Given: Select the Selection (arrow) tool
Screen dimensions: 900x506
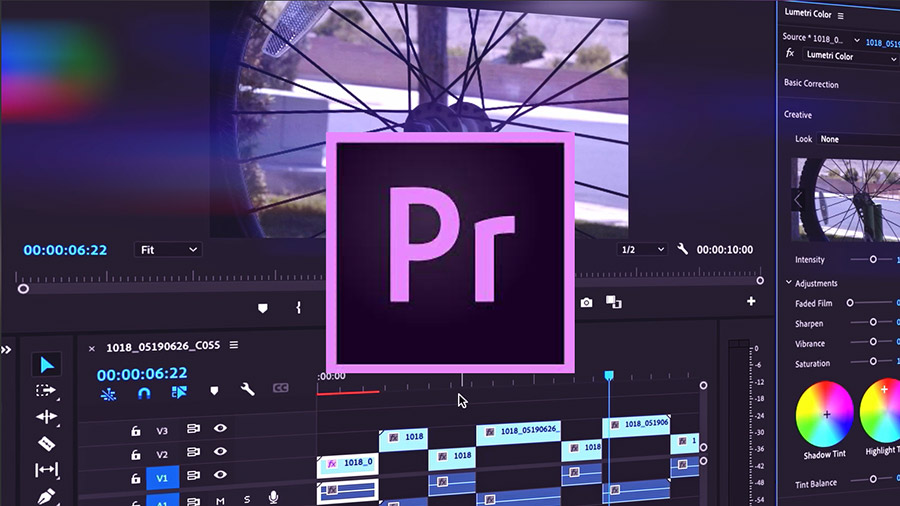Looking at the screenshot, I should pos(46,364).
